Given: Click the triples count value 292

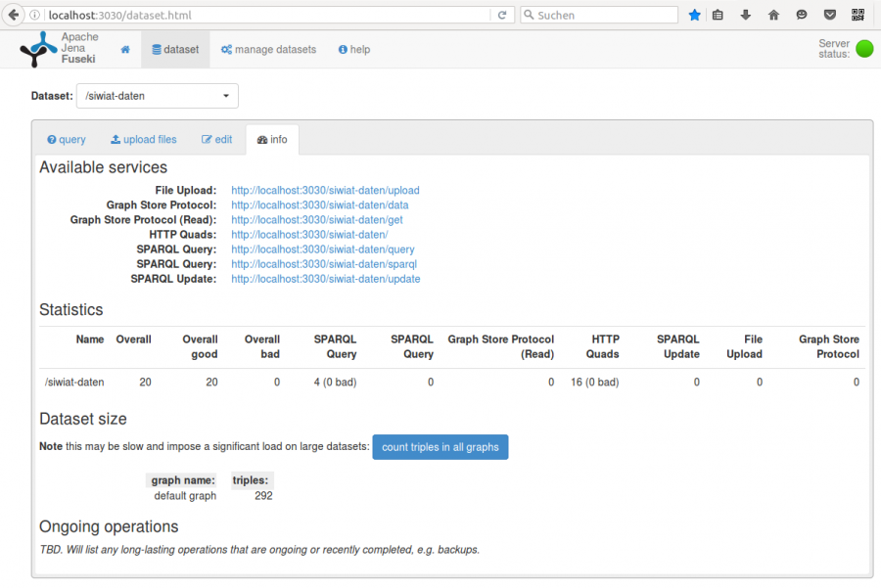Looking at the screenshot, I should coord(263,496).
